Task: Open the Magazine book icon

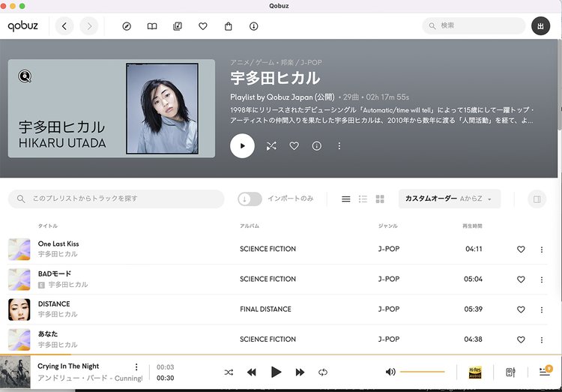Action: pos(152,26)
